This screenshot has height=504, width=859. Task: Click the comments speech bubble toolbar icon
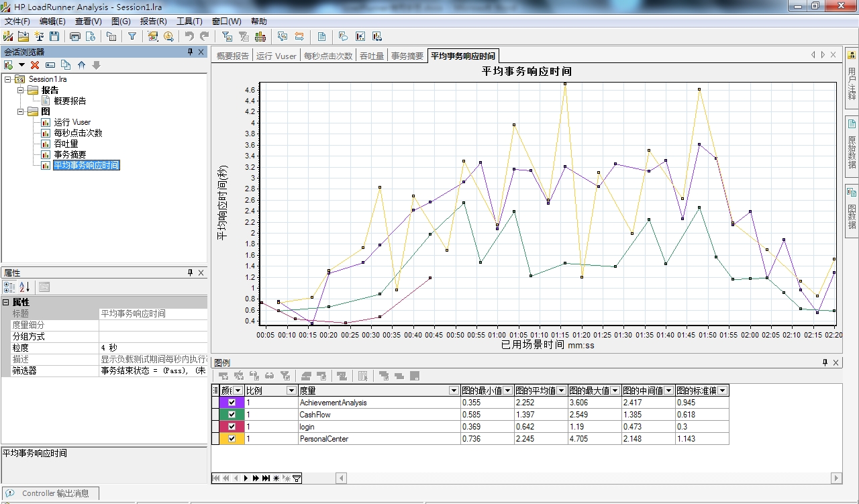(343, 36)
